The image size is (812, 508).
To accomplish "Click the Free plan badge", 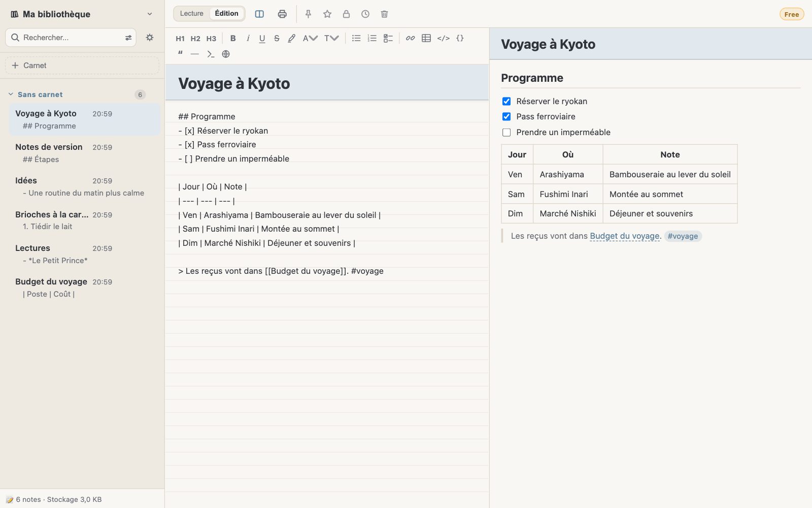I will tap(792, 14).
